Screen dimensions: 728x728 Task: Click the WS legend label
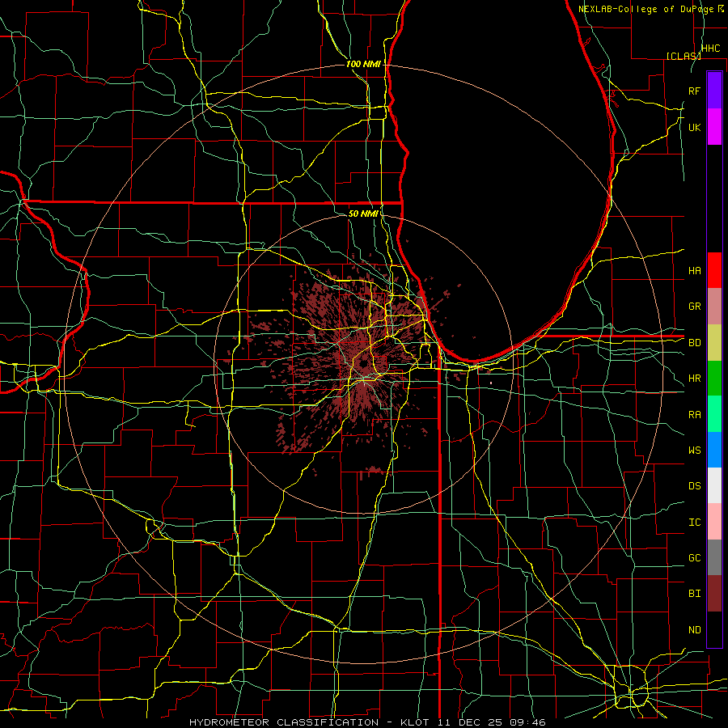click(x=694, y=451)
